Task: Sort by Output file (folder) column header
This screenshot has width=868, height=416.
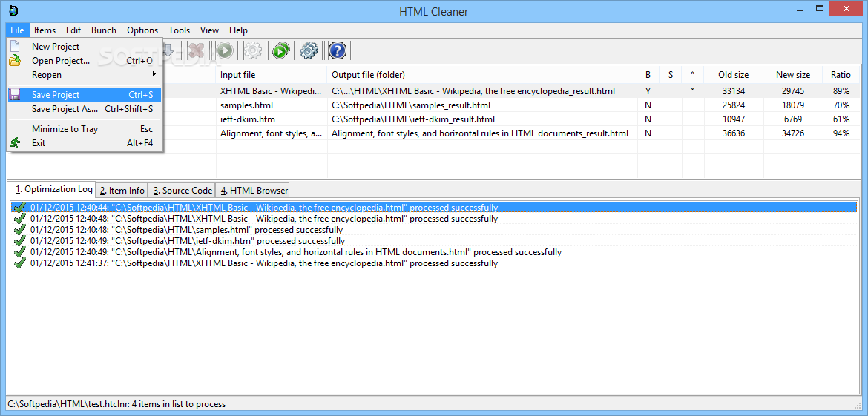Action: point(482,75)
